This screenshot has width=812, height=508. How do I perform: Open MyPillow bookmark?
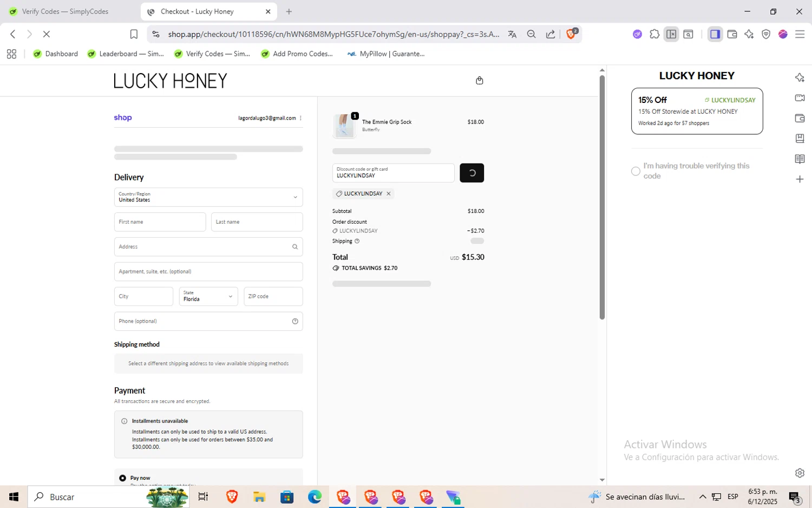(386, 54)
